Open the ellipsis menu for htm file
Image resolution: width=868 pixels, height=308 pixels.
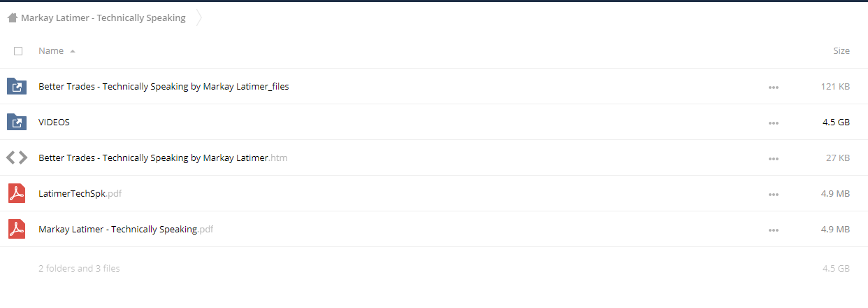tap(773, 158)
